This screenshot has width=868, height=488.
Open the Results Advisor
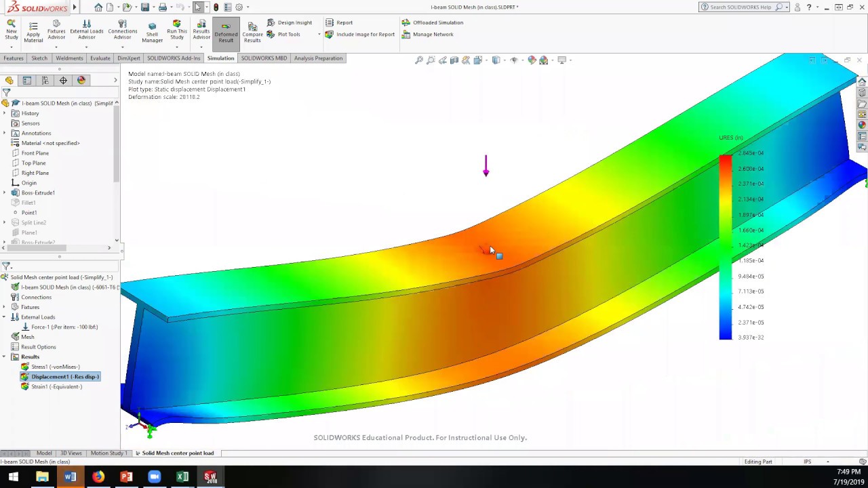201,30
